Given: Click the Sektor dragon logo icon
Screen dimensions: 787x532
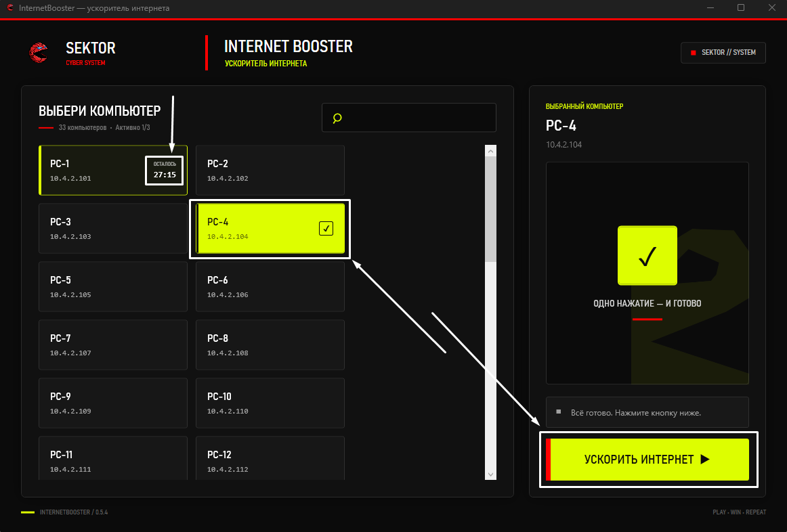Looking at the screenshot, I should click(39, 53).
